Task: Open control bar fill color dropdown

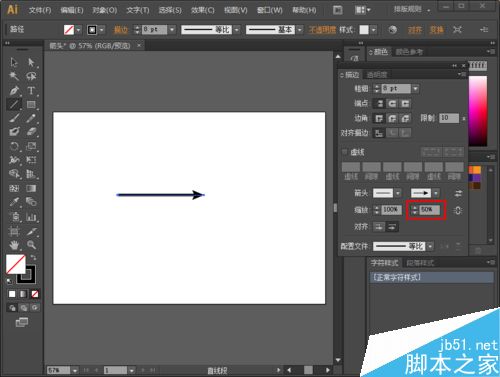Action: coord(78,30)
